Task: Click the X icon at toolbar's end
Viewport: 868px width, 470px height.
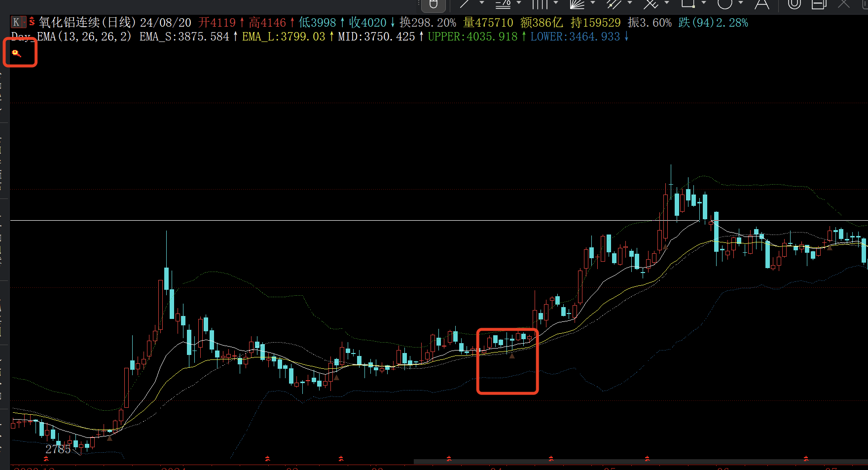Action: (844, 4)
